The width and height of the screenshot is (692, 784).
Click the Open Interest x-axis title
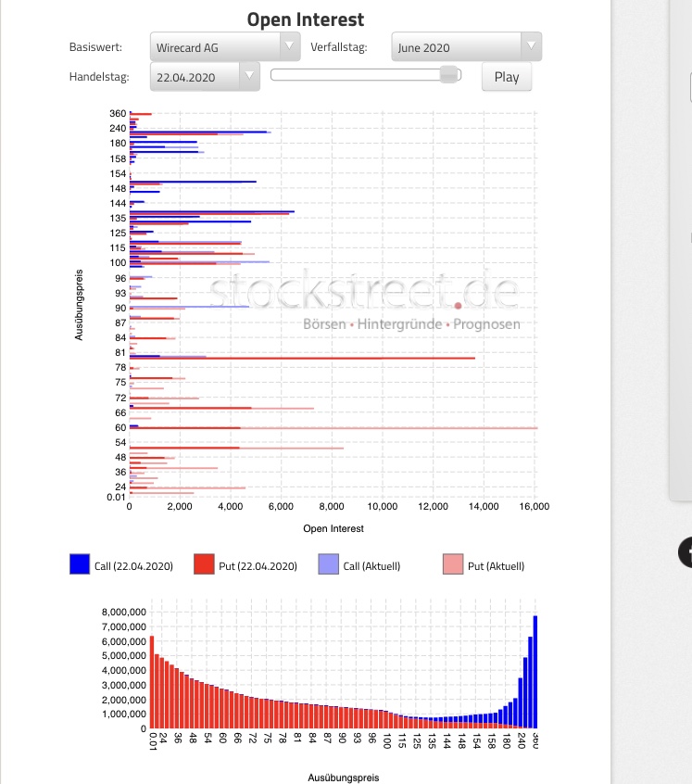(x=333, y=528)
